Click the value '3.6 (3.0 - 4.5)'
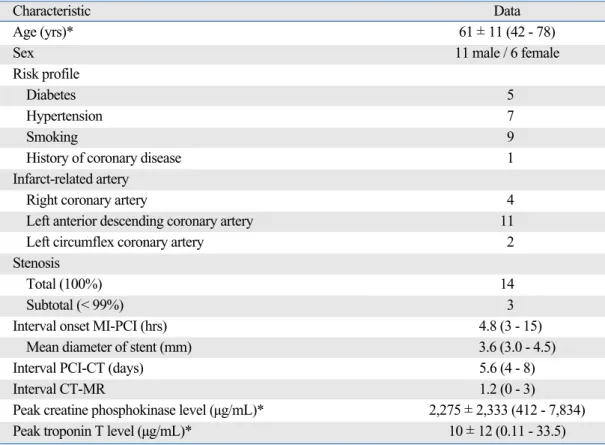 (x=517, y=347)
